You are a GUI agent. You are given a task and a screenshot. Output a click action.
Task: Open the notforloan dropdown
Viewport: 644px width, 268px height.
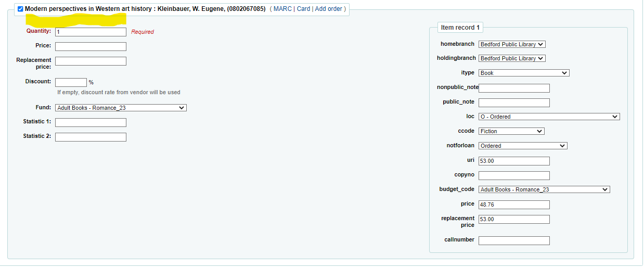[x=523, y=146]
